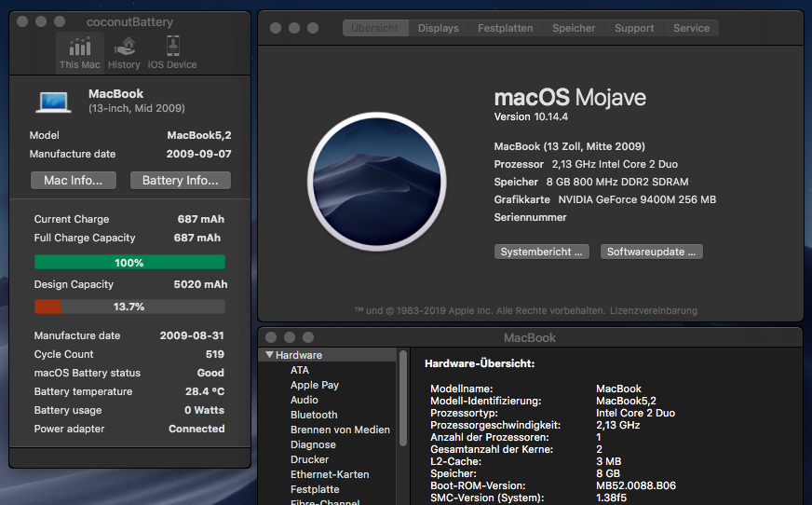Select the Übersicht tab
This screenshot has width=812, height=505.
point(375,28)
